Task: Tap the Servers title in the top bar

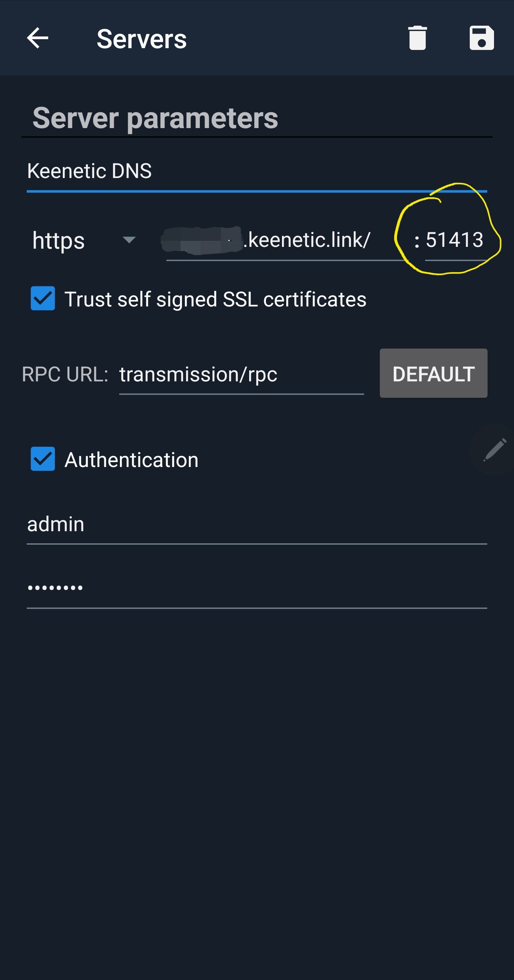Action: coord(142,39)
